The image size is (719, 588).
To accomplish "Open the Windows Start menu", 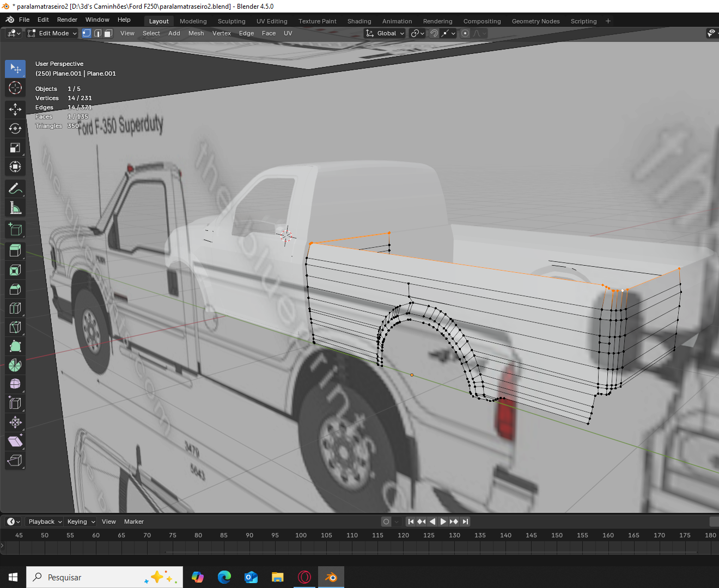I will coord(13,577).
